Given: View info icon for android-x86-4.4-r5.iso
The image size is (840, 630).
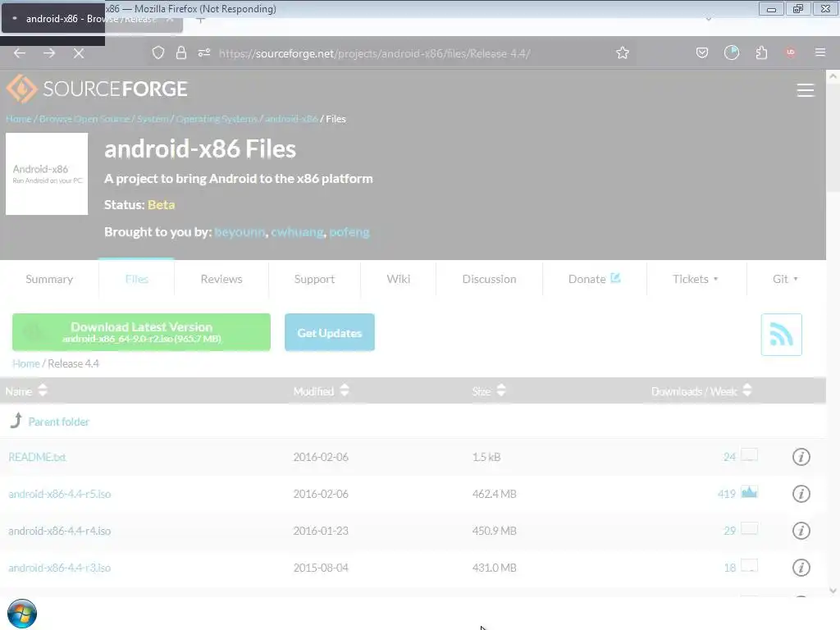Looking at the screenshot, I should click(801, 494).
